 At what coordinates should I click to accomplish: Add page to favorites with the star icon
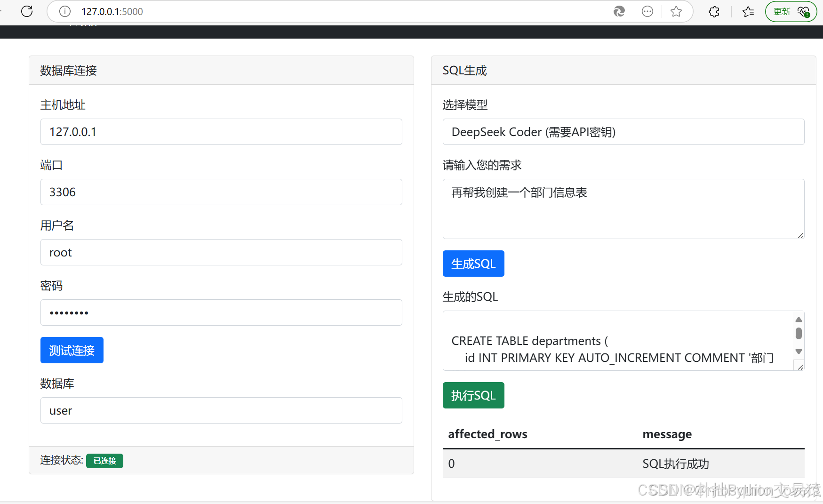[x=676, y=11]
